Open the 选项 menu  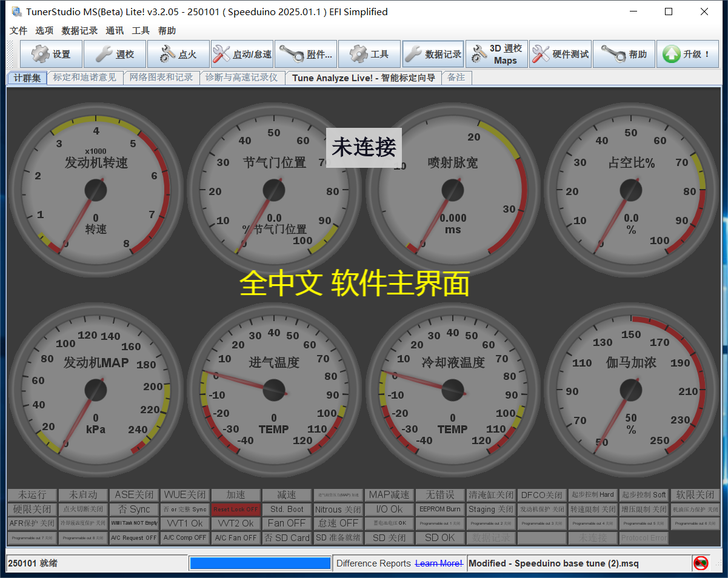44,30
